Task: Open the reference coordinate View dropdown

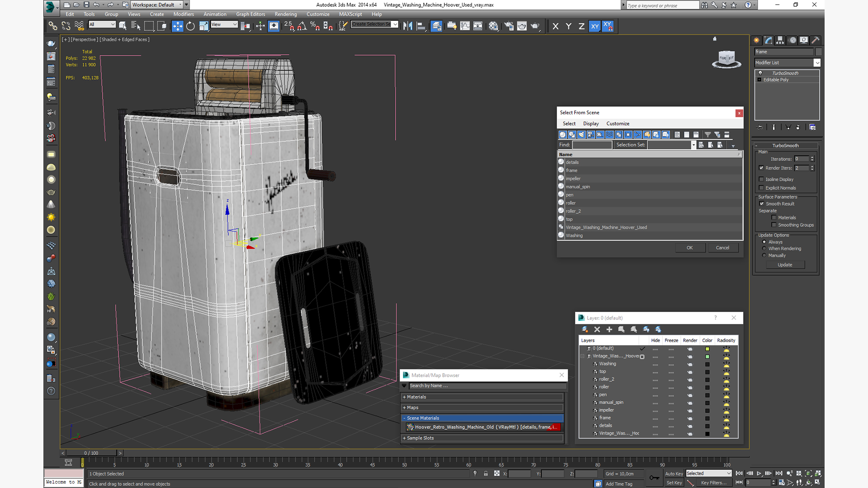Action: tap(224, 24)
